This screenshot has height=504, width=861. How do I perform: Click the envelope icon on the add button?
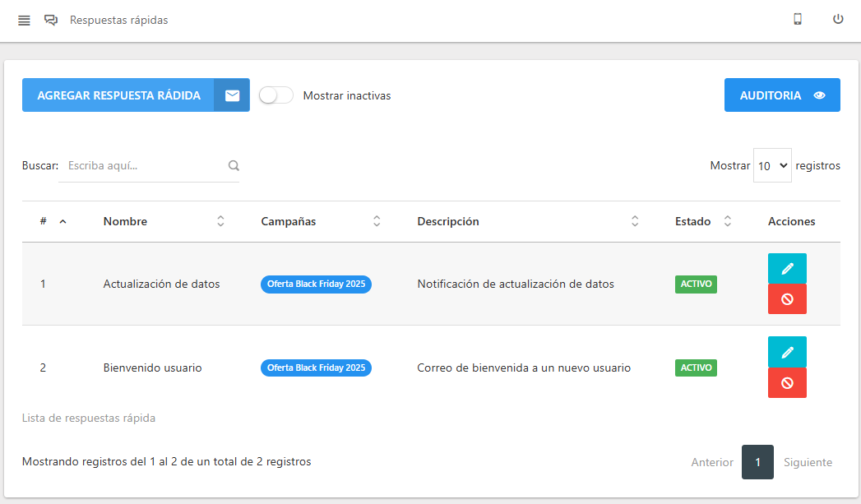[x=232, y=95]
